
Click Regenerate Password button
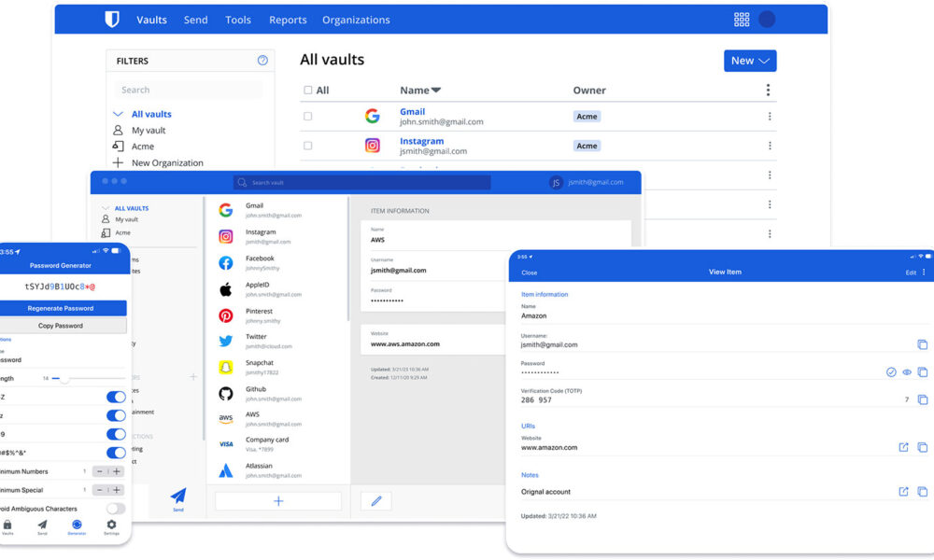click(64, 308)
